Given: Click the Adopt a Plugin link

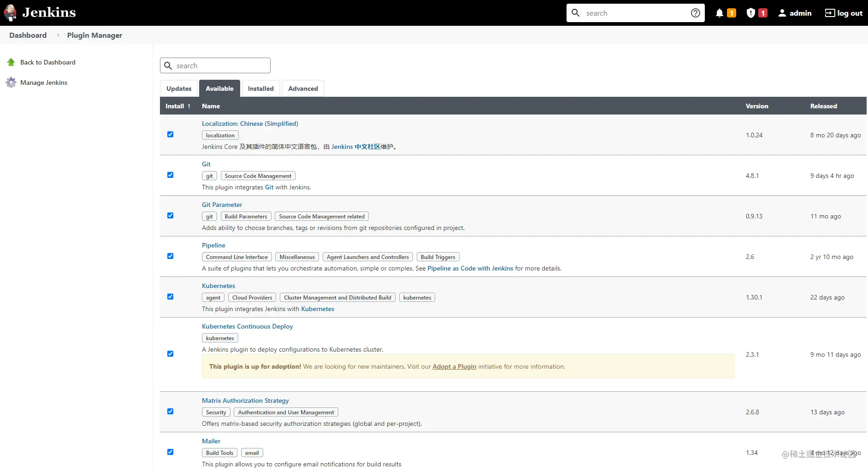Looking at the screenshot, I should [454, 366].
